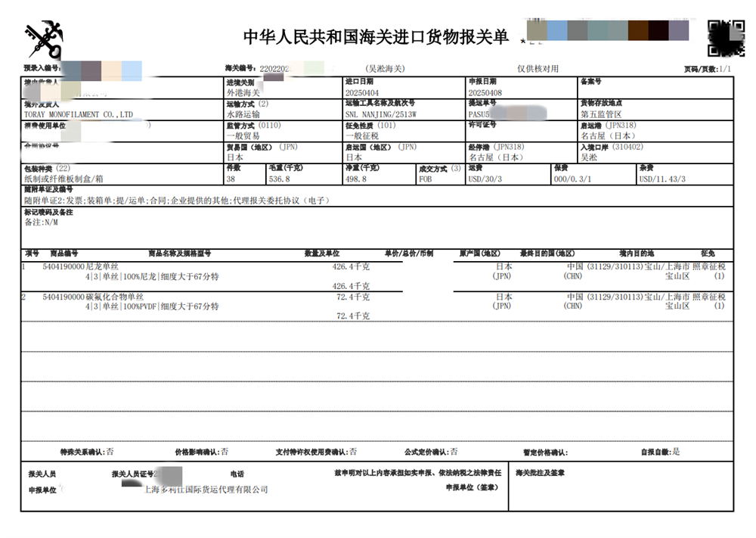Click the 自报自缴:是 field
The image size is (756, 538).
point(660,452)
